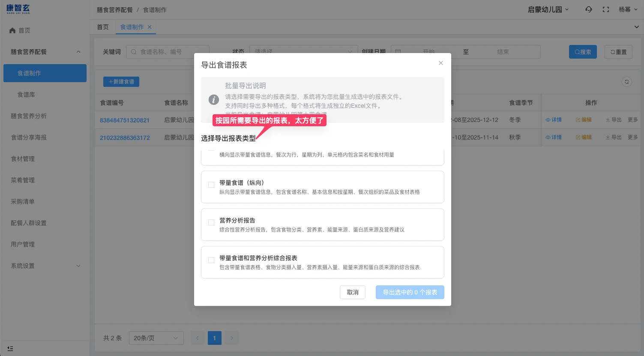Close the 导出食谱报表 dialog
This screenshot has width=644, height=356.
coord(440,63)
